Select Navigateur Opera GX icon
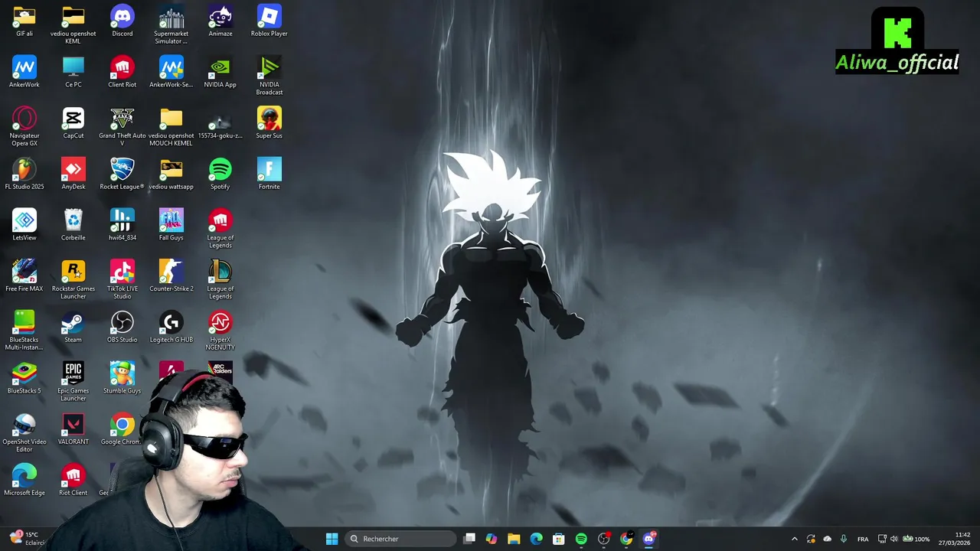Image resolution: width=980 pixels, height=551 pixels. click(x=24, y=127)
